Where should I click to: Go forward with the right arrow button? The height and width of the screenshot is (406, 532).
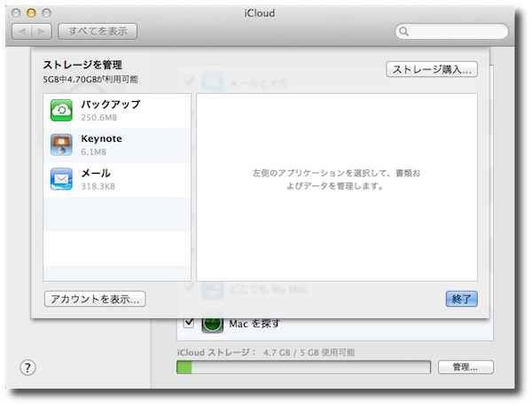(x=42, y=32)
